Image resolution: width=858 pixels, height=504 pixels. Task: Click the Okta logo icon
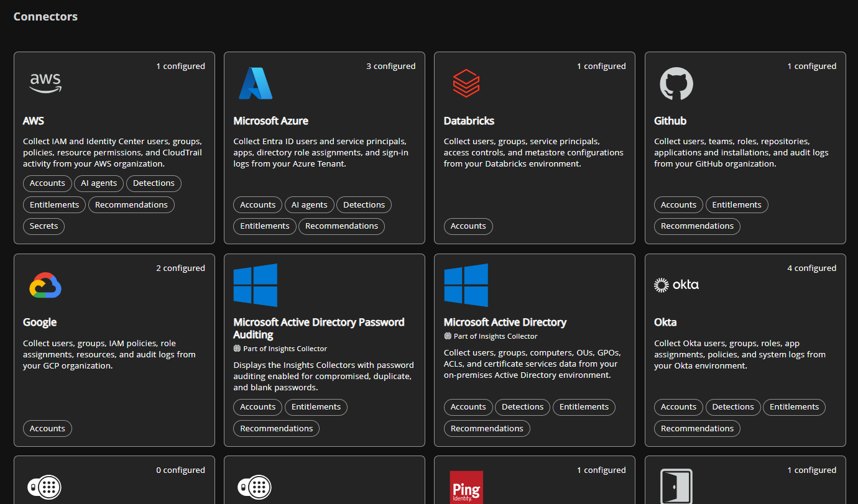click(x=676, y=285)
